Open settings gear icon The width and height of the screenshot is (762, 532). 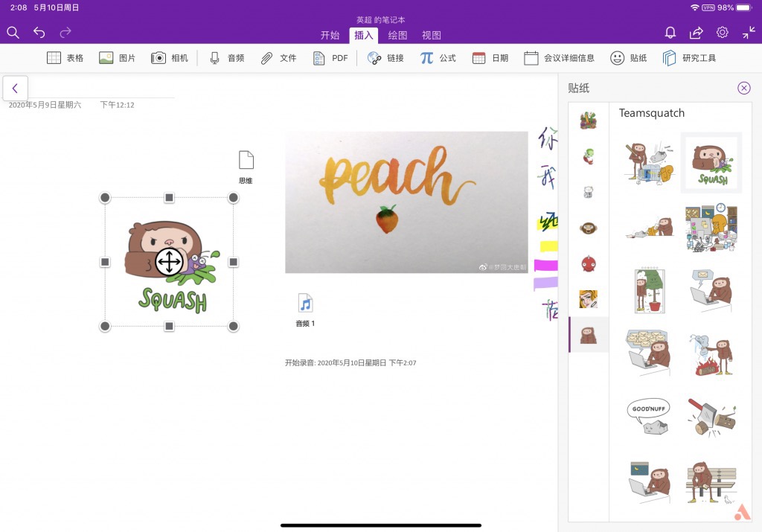tap(722, 33)
